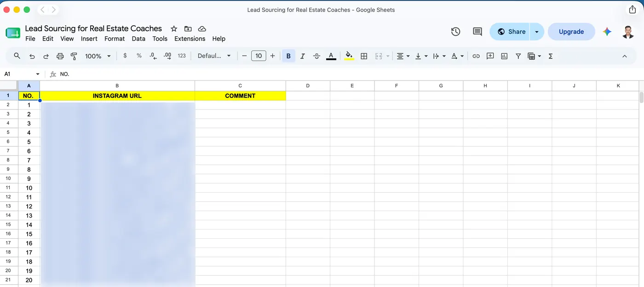644x287 pixels.
Task: Create a filter
Action: 518,56
